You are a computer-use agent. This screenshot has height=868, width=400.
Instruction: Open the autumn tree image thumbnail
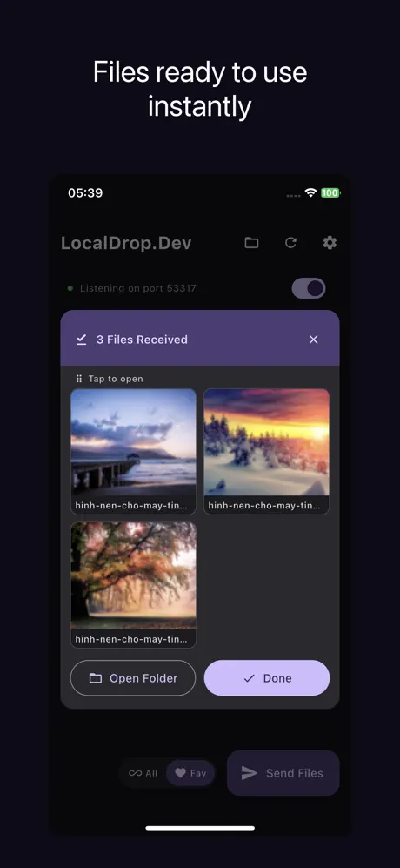133,575
